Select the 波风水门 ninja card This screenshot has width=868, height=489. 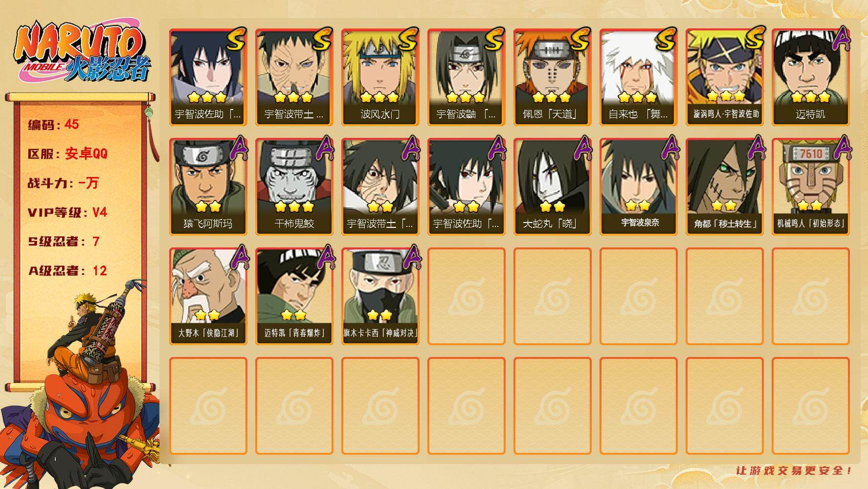click(x=380, y=77)
